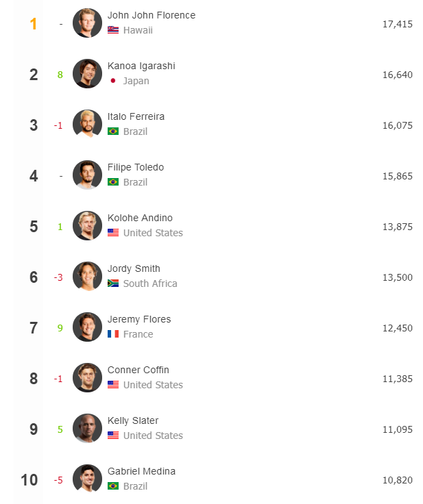This screenshot has width=423, height=504.
Task: Click United States flag under Kelly Slater
Action: coord(113,436)
